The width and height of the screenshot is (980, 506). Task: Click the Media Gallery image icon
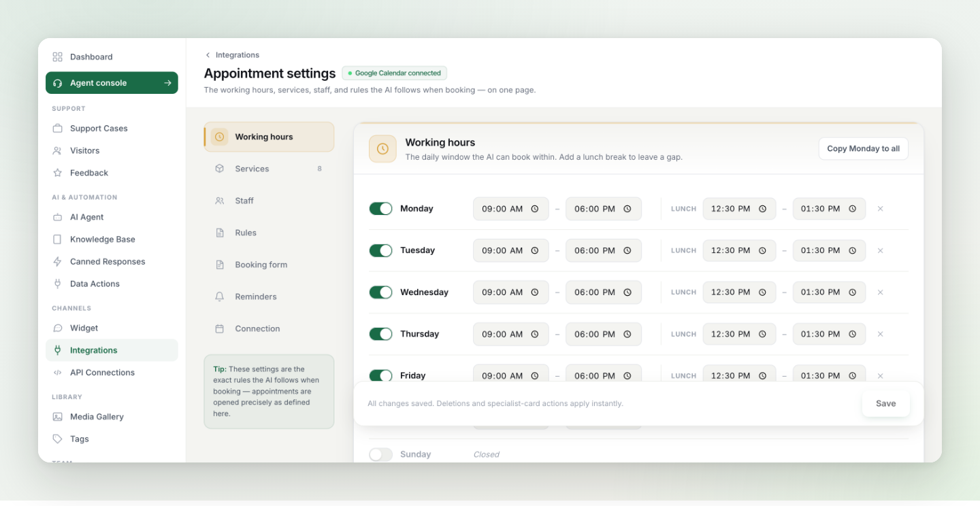pyautogui.click(x=57, y=417)
